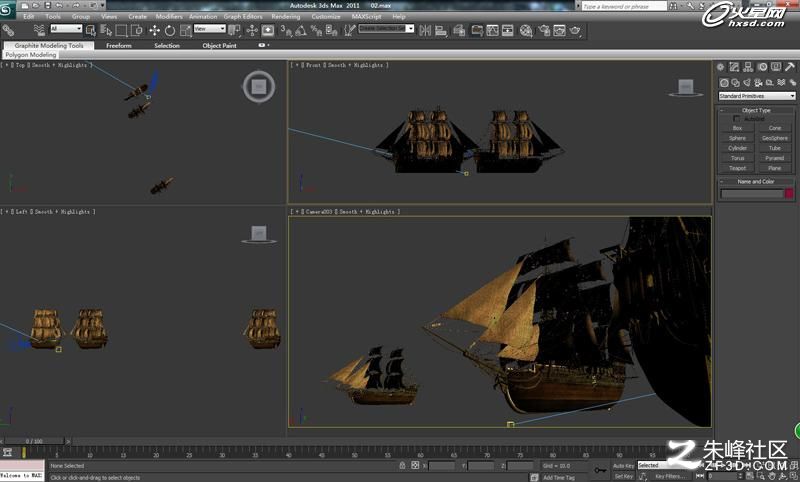Open the Modifiers menu
This screenshot has width=800, height=482.
[169, 16]
